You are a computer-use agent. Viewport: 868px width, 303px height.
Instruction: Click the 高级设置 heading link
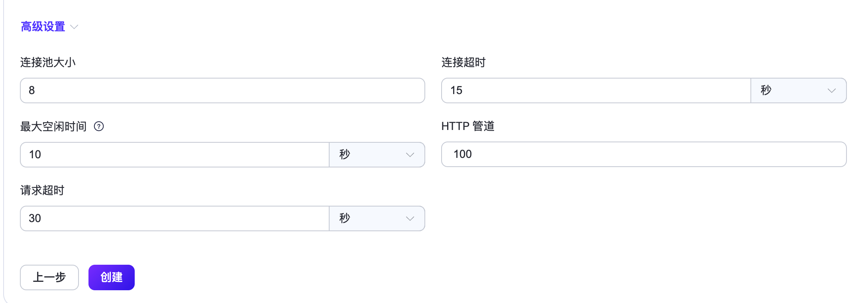tap(43, 27)
